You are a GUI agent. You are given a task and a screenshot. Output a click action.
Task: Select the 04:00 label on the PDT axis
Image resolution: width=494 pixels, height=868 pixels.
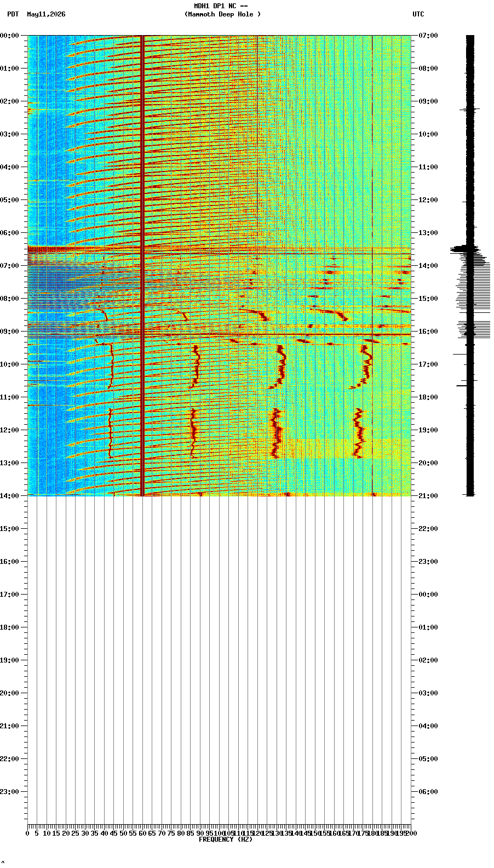click(x=9, y=167)
